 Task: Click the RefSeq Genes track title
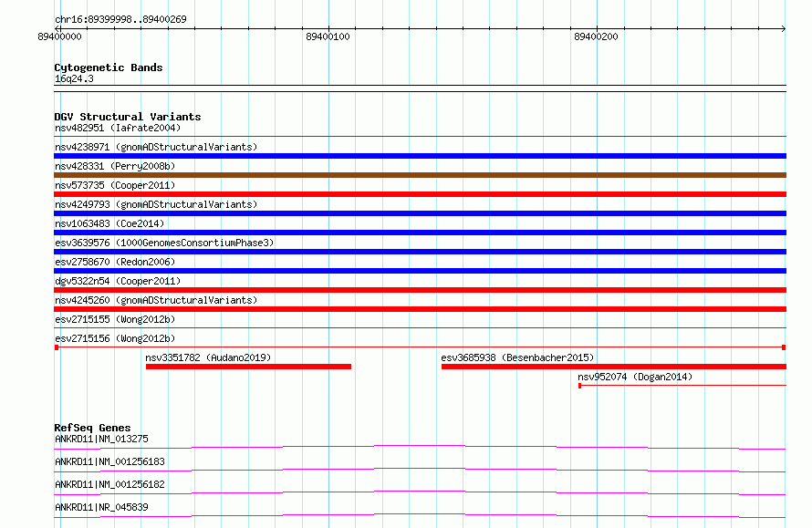[x=92, y=428]
